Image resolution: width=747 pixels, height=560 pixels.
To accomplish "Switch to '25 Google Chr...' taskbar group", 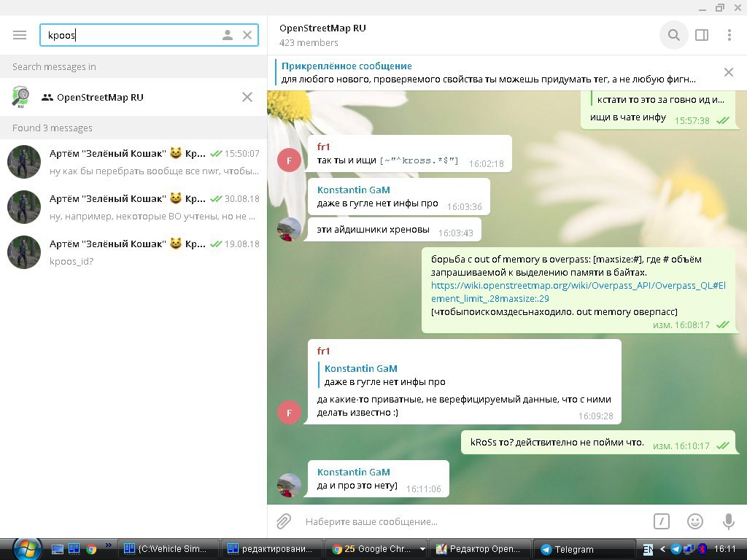I will [x=371, y=549].
